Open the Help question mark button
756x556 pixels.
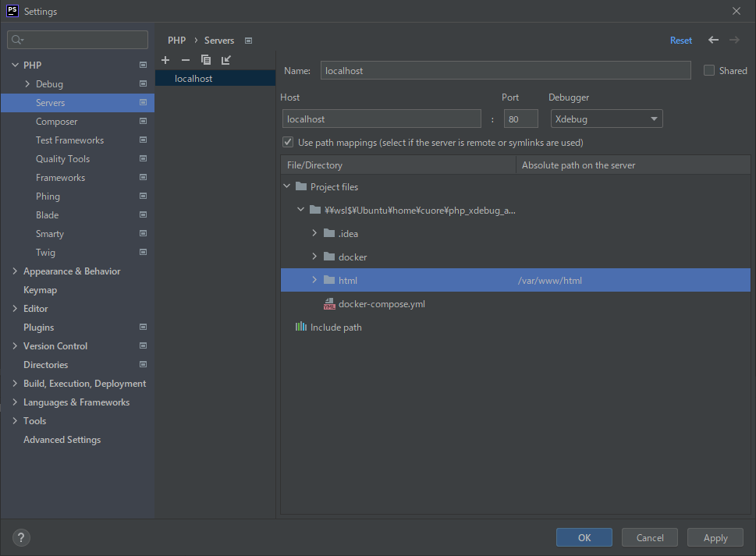[x=21, y=537]
